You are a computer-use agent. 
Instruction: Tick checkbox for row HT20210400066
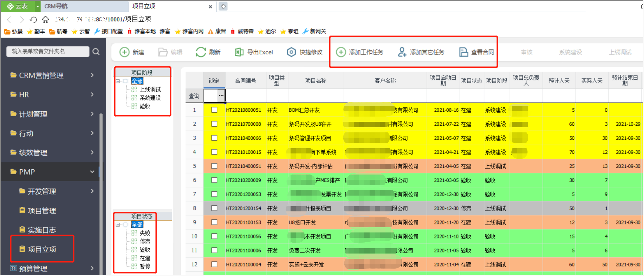point(214,138)
